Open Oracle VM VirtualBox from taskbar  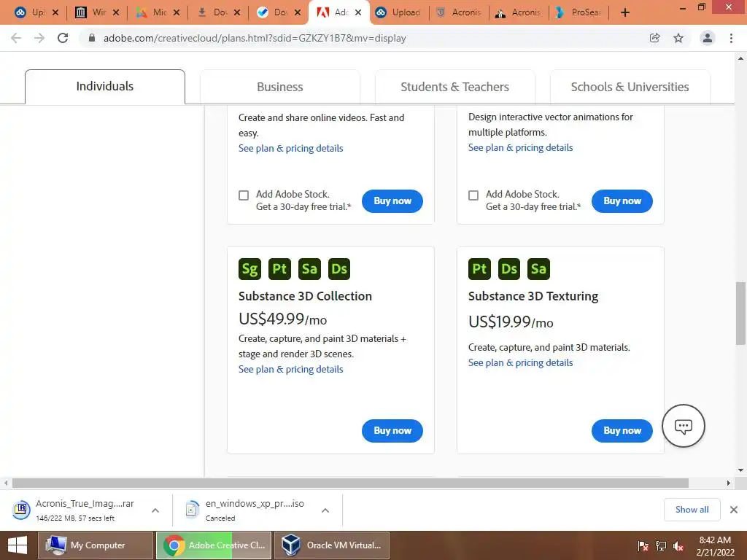pyautogui.click(x=332, y=545)
